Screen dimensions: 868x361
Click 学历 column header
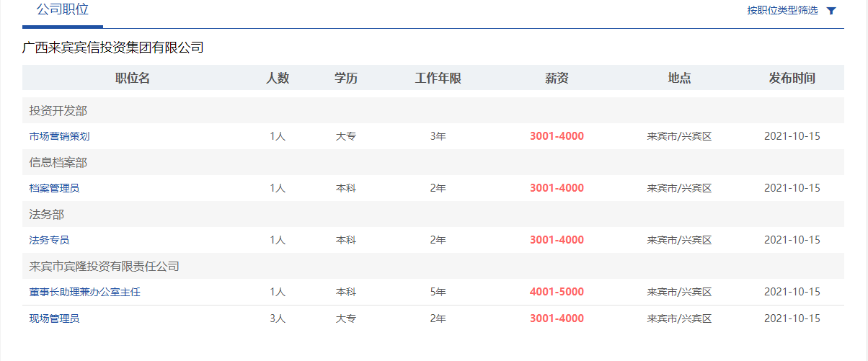(x=346, y=79)
